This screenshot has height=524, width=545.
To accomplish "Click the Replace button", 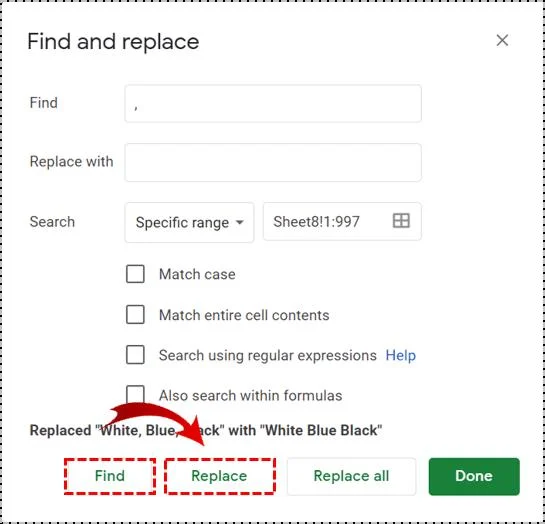I will point(220,476).
